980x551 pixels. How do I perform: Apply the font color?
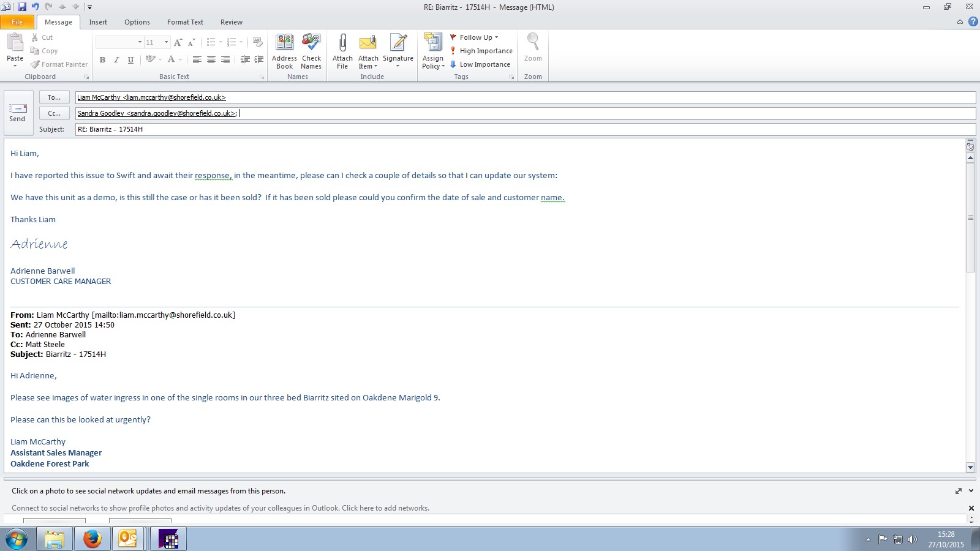coord(171,59)
